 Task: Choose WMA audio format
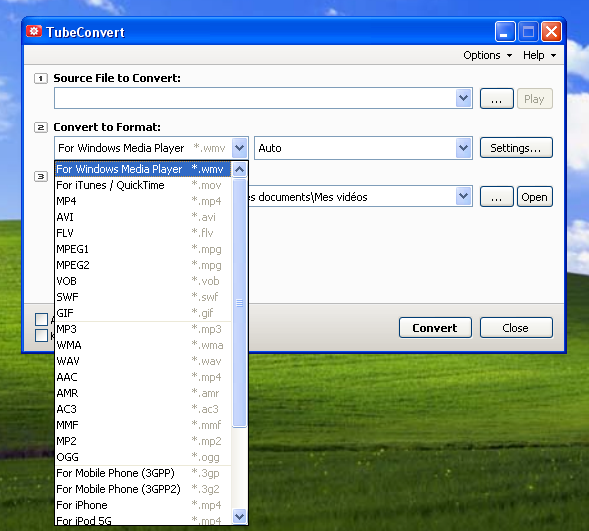(143, 345)
